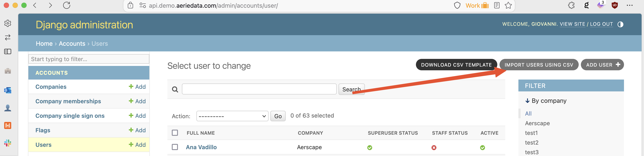The image size is (644, 156).
Task: Open Slack from the sidebar
Action: pyautogui.click(x=8, y=143)
